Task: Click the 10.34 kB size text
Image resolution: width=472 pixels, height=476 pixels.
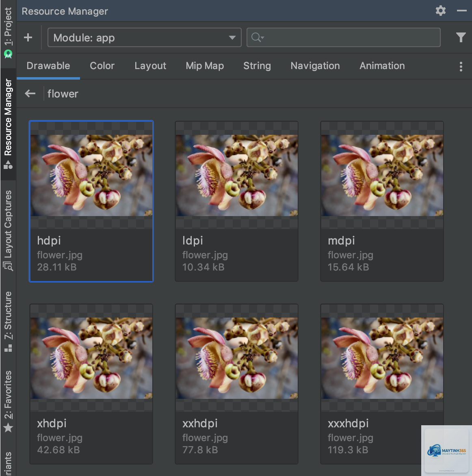Action: tap(203, 267)
